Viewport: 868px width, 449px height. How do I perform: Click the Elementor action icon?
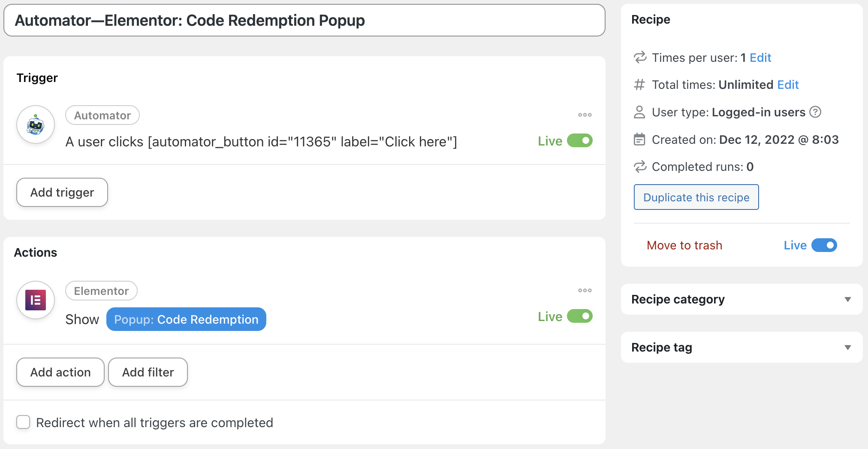(35, 300)
